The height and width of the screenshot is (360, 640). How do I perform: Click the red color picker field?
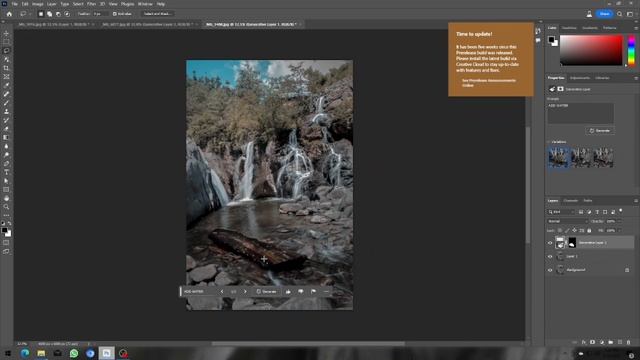pyautogui.click(x=591, y=50)
